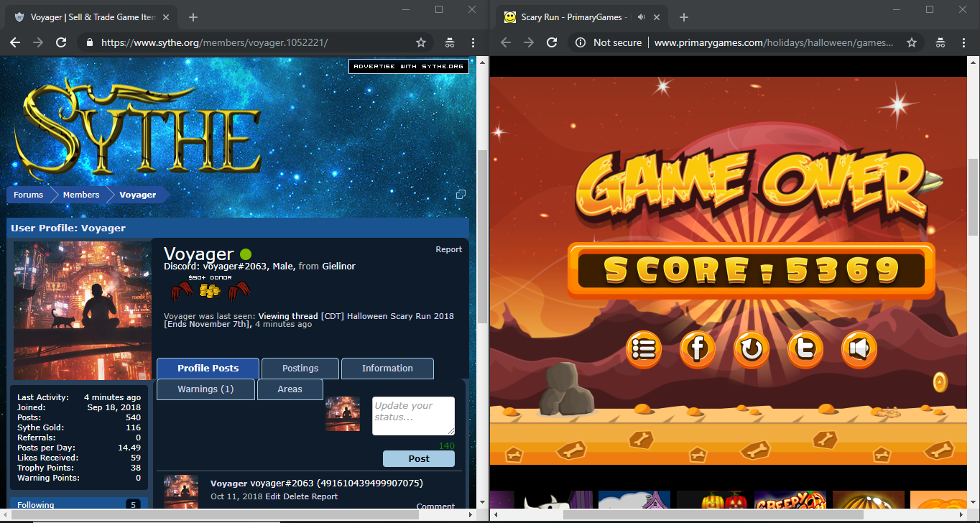Go back in the PrimaryGames window
Image resolution: width=980 pixels, height=523 pixels.
(506, 42)
